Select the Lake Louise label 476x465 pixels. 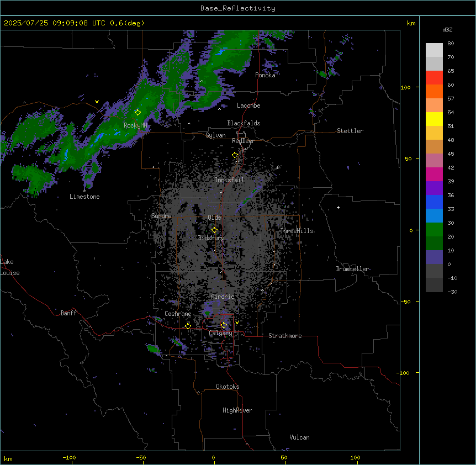coord(10,267)
